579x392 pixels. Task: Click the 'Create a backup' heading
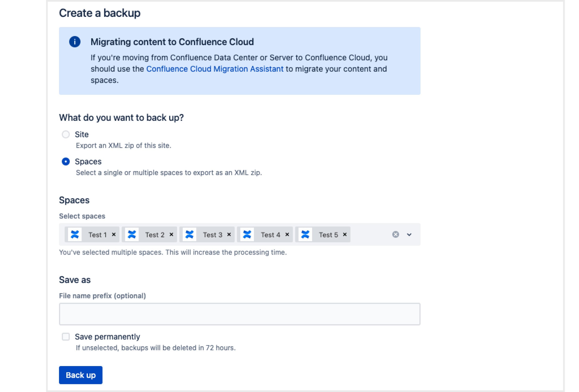click(100, 13)
